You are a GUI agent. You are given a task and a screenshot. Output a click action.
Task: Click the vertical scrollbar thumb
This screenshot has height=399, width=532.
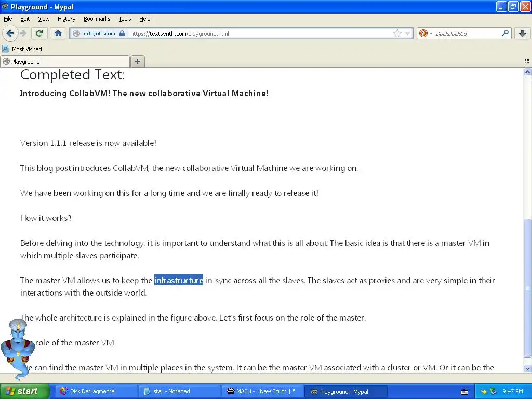point(527,288)
